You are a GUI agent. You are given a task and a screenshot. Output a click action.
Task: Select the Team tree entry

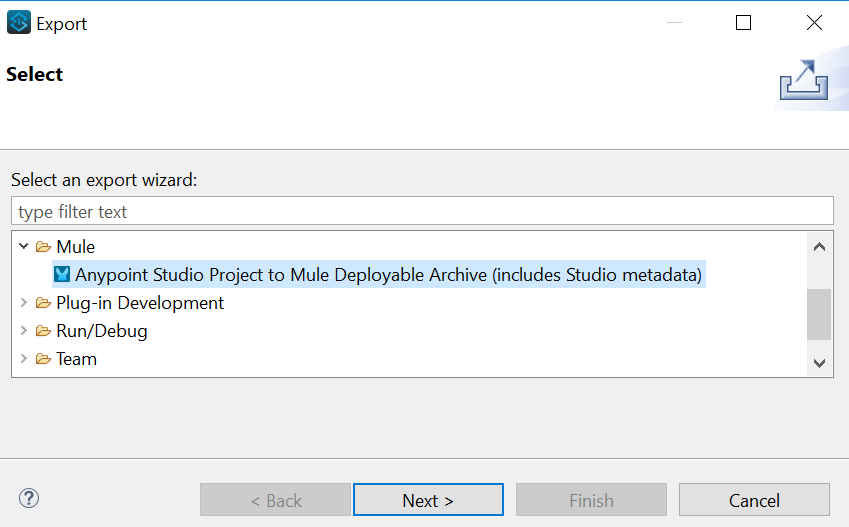[x=76, y=359]
